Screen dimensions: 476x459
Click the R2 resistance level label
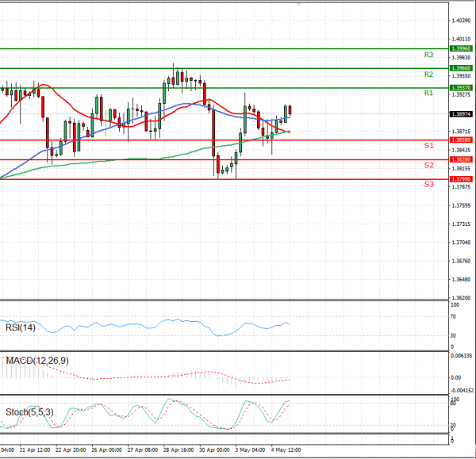428,75
